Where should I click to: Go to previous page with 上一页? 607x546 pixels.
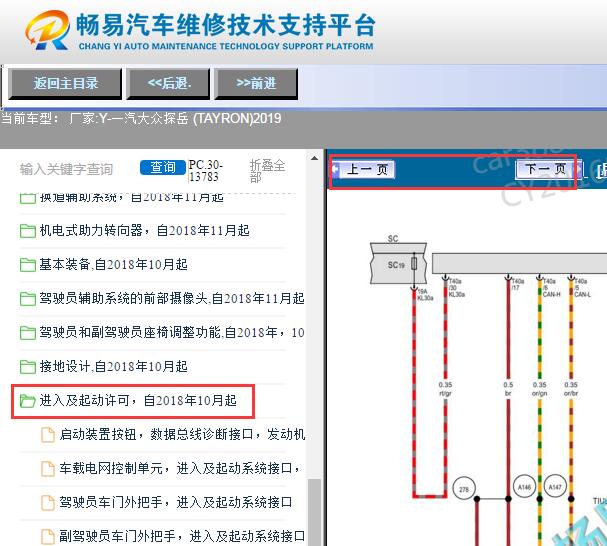point(363,170)
